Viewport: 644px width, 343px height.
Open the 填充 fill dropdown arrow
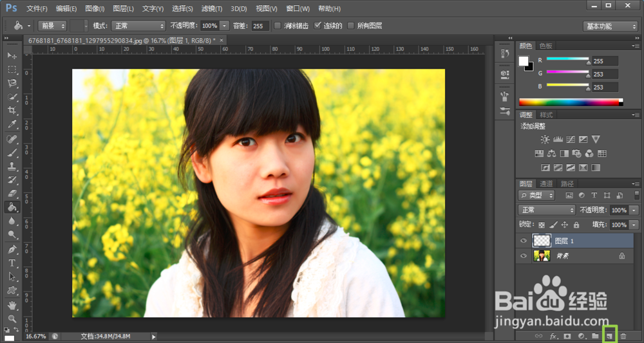coord(634,225)
